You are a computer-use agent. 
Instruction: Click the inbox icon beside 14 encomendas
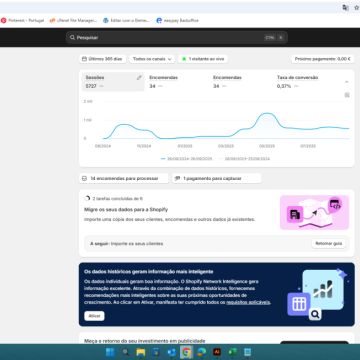(84, 178)
